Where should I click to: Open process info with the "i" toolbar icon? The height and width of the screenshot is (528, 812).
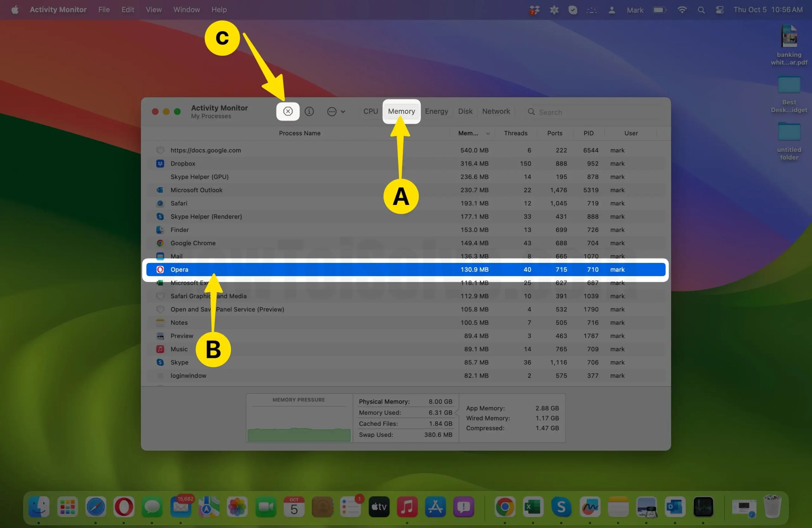310,111
